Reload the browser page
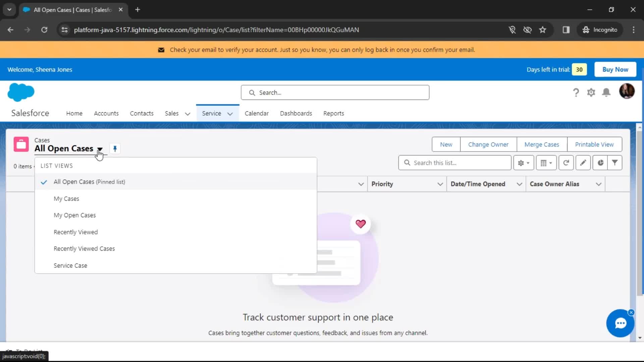 44,30
